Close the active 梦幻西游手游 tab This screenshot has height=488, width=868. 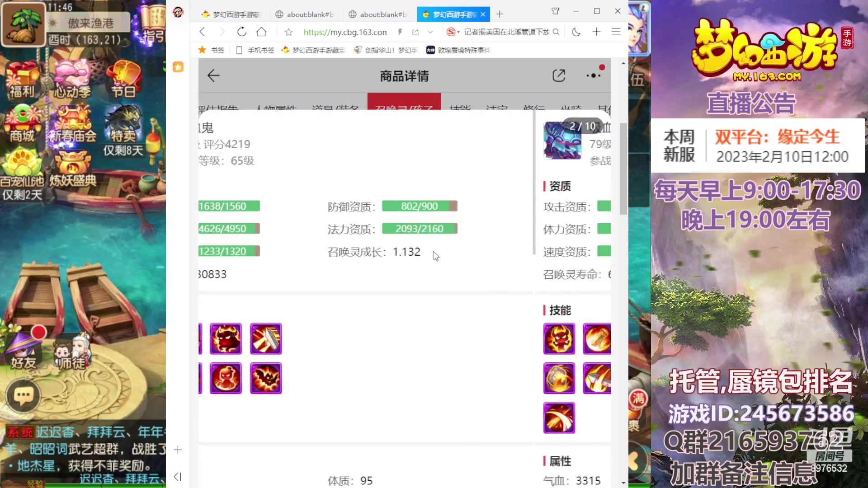point(483,14)
